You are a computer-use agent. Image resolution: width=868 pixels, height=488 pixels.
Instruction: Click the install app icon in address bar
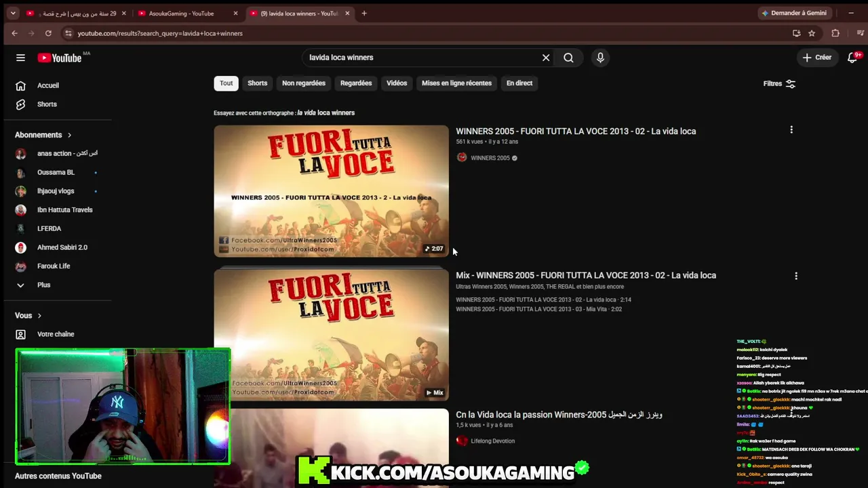796,33
